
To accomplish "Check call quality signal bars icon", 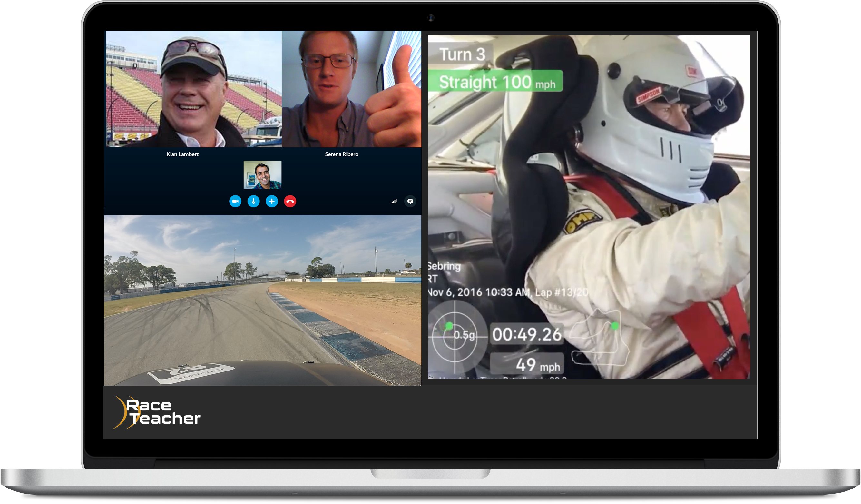I will tap(394, 201).
